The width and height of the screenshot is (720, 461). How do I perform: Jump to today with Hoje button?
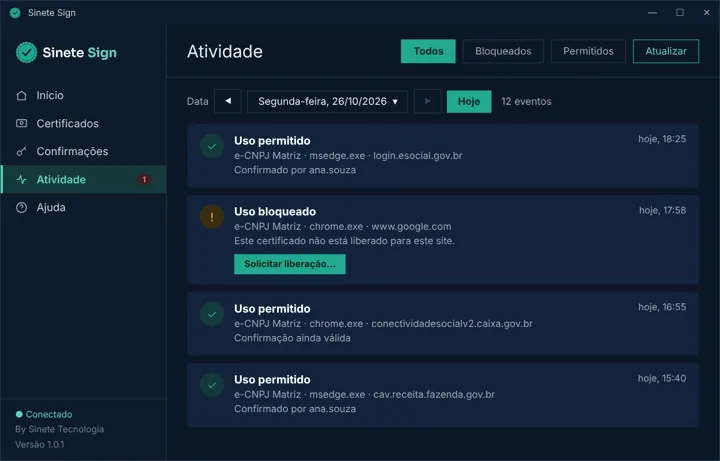469,101
